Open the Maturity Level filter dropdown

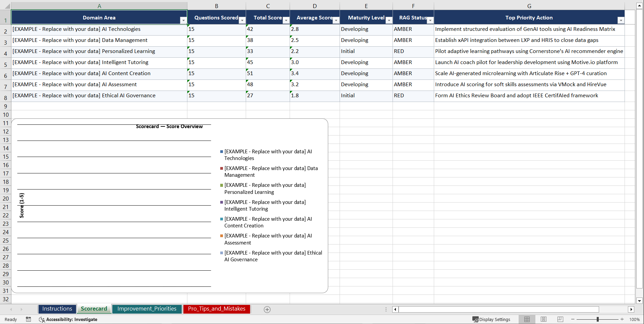pos(389,20)
